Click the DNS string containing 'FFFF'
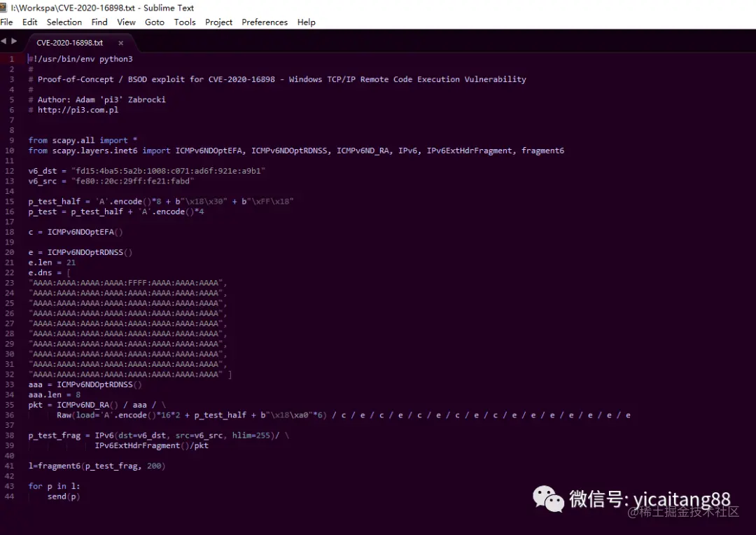This screenshot has width=756, height=535. pyautogui.click(x=128, y=283)
